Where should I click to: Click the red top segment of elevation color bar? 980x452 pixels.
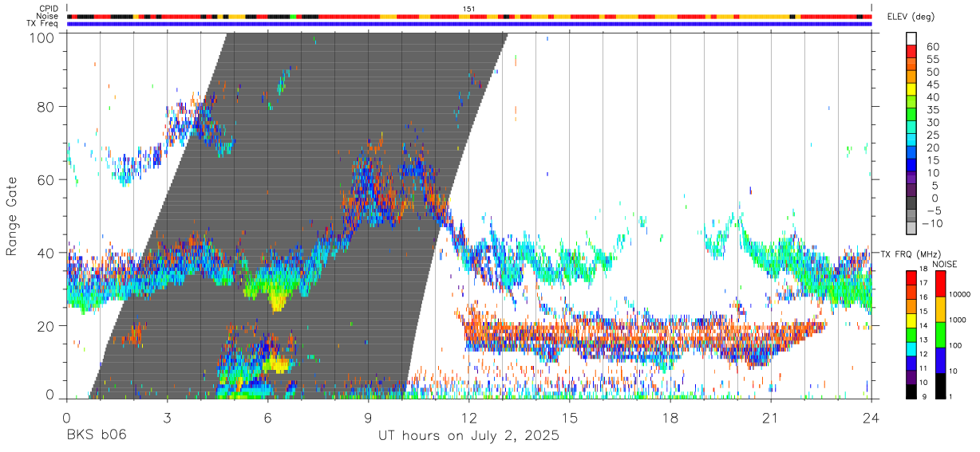click(912, 52)
